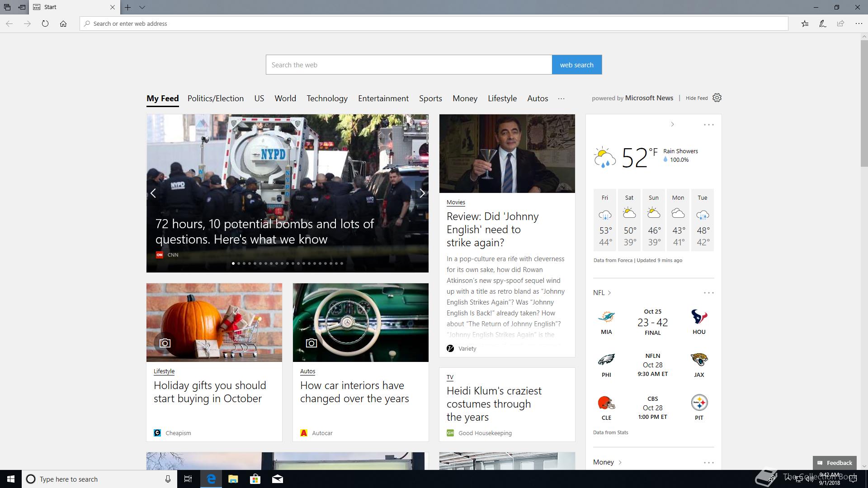Click the browser address bar
This screenshot has width=868, height=488.
[x=434, y=23]
